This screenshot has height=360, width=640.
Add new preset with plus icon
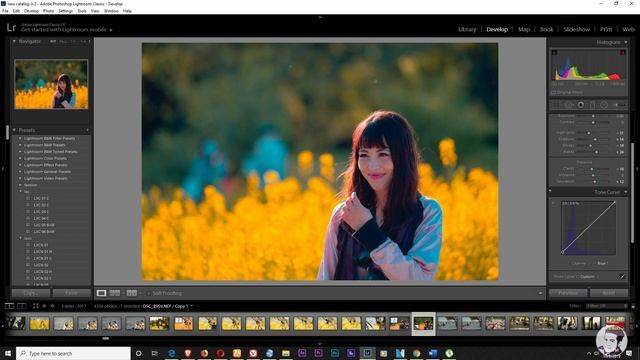tap(87, 130)
